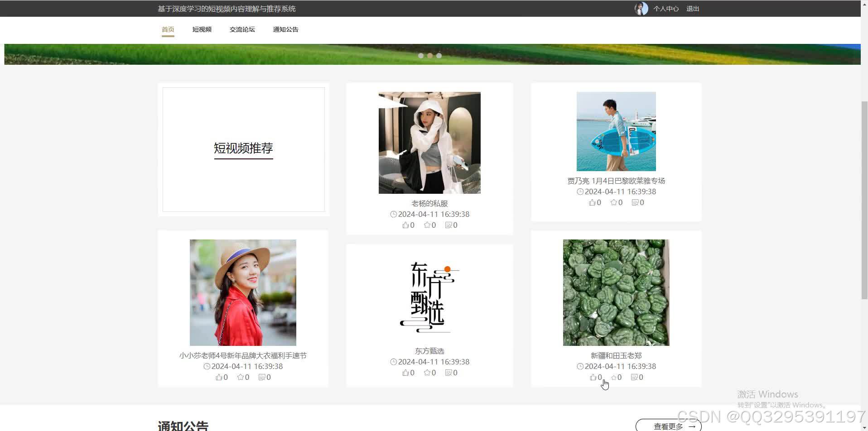Click the star icon under 东方甄选

click(x=427, y=373)
